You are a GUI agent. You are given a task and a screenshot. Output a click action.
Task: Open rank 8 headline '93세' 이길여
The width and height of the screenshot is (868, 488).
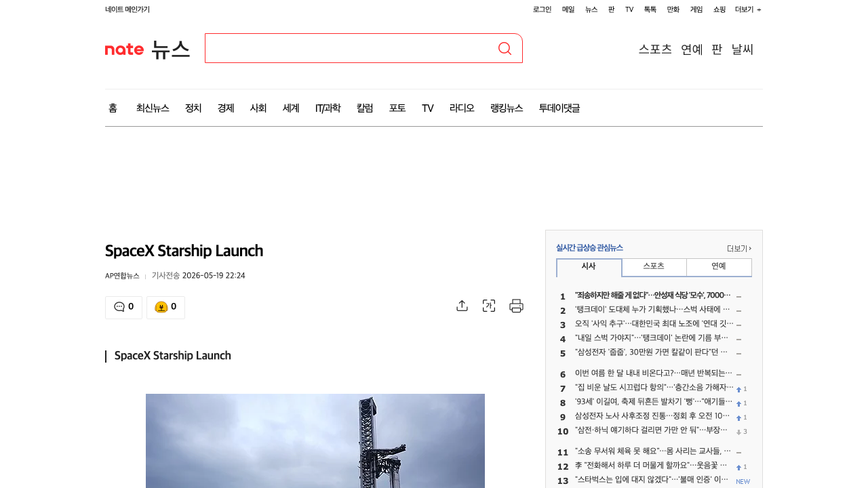[x=654, y=402]
